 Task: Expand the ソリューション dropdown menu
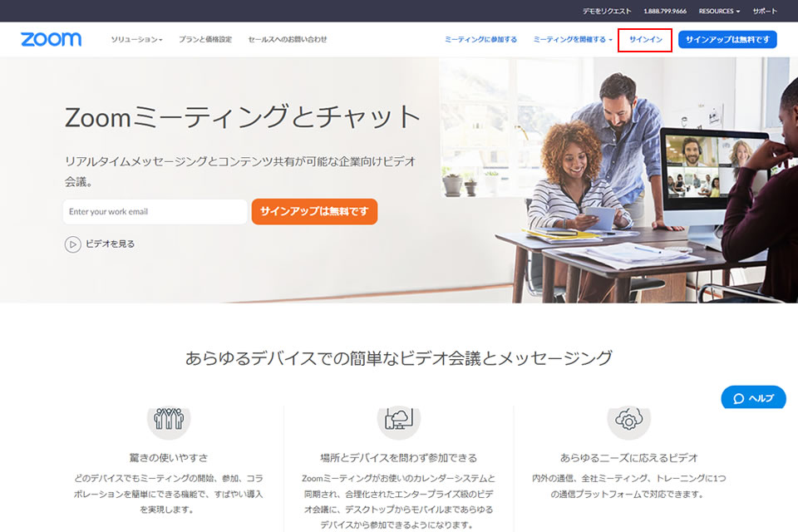pyautogui.click(x=136, y=39)
